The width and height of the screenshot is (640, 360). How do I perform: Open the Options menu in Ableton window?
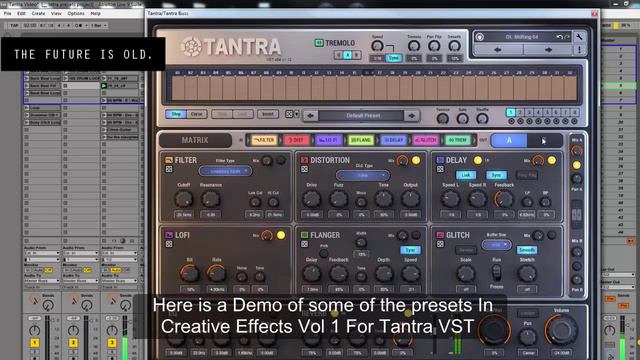pyautogui.click(x=76, y=13)
